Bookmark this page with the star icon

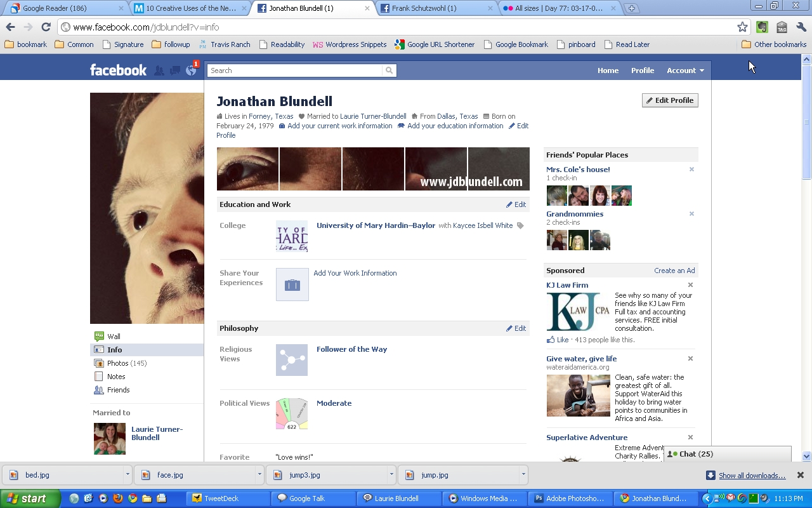click(743, 27)
